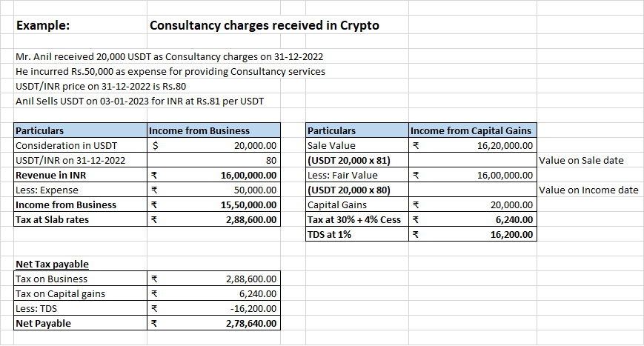Click the "Value on Sale date" note

pyautogui.click(x=582, y=160)
